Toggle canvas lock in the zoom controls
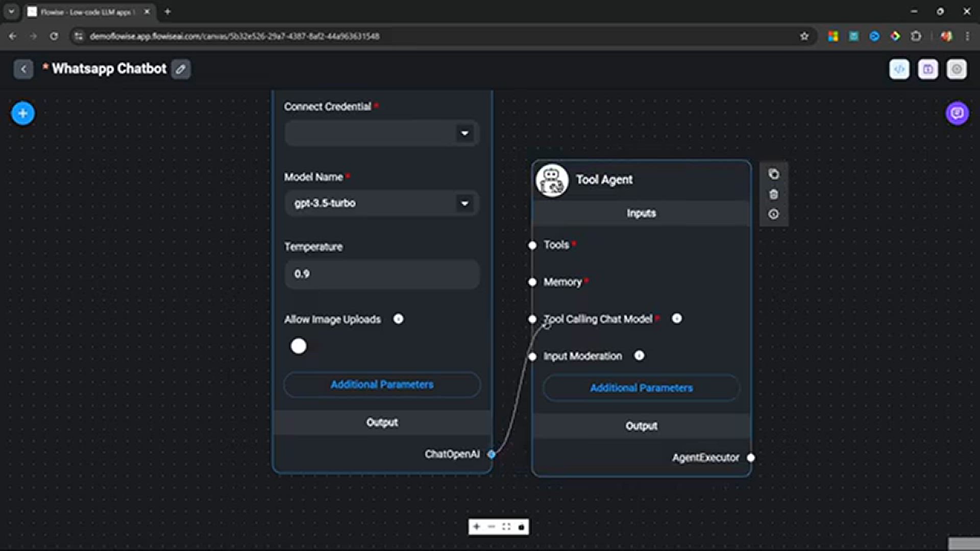Viewport: 980px width, 551px height. [x=521, y=527]
